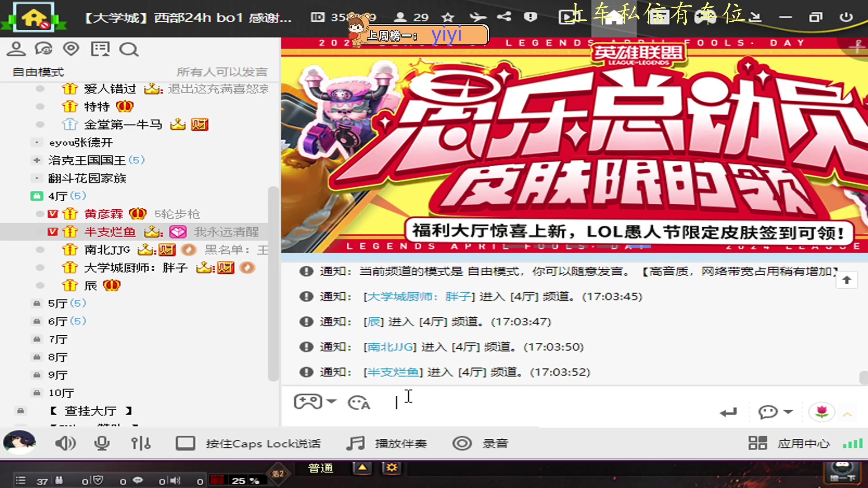Image resolution: width=868 pixels, height=488 pixels.
Task: Select the 8厅 channel
Action: [58, 357]
